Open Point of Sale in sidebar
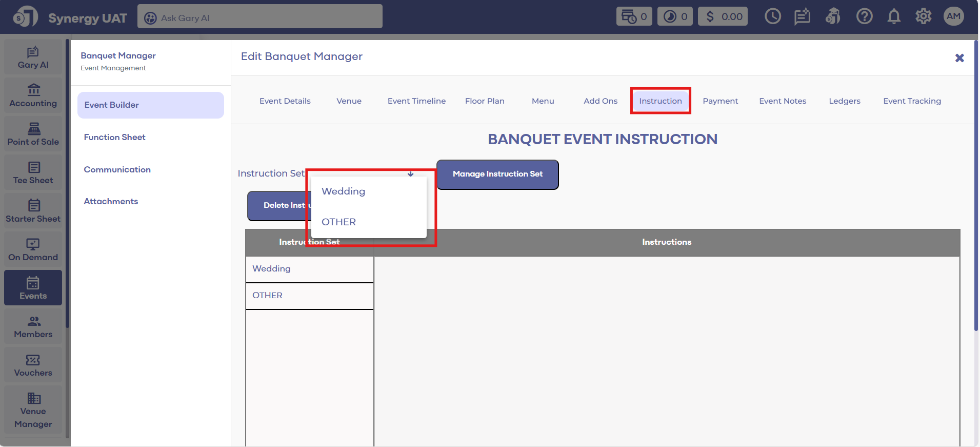Viewport: 980px width, 447px height. click(x=33, y=134)
